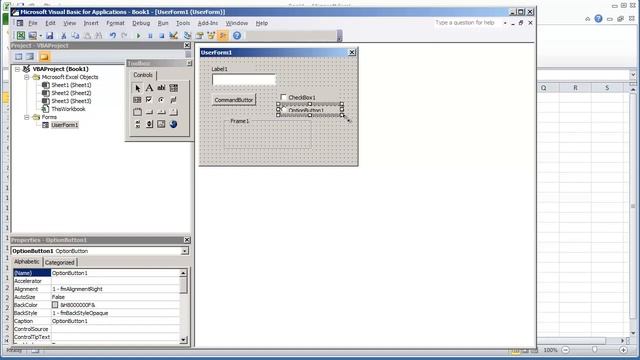
Task: Select the Frame tool in Toolbox
Action: coord(138,112)
